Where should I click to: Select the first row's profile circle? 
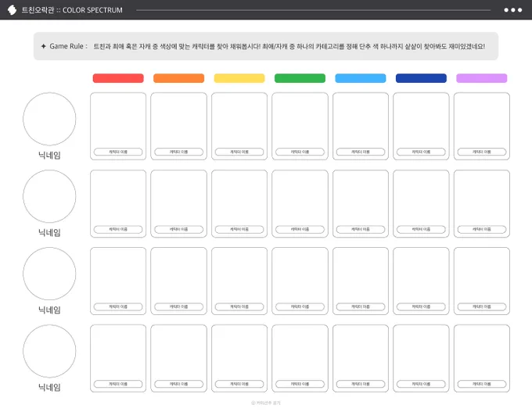click(49, 119)
